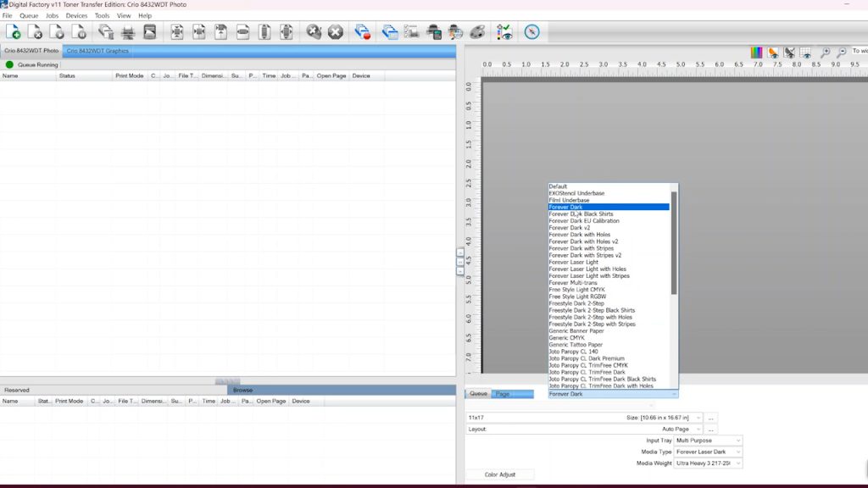
Task: Switch to the Crio 8432WDT Graphics tab
Action: [97, 51]
